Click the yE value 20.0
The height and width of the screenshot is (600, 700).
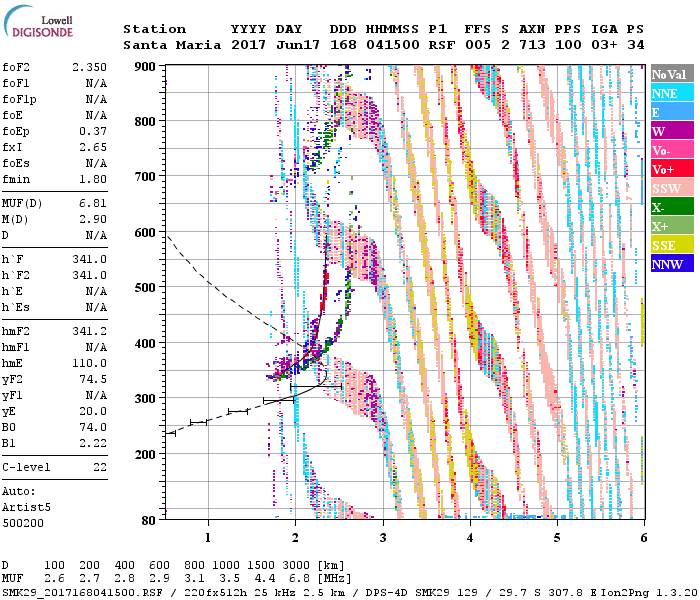click(x=93, y=412)
